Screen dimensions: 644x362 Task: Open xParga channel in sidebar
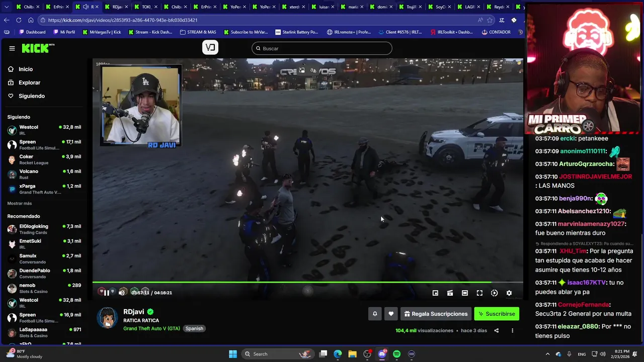coord(44,189)
